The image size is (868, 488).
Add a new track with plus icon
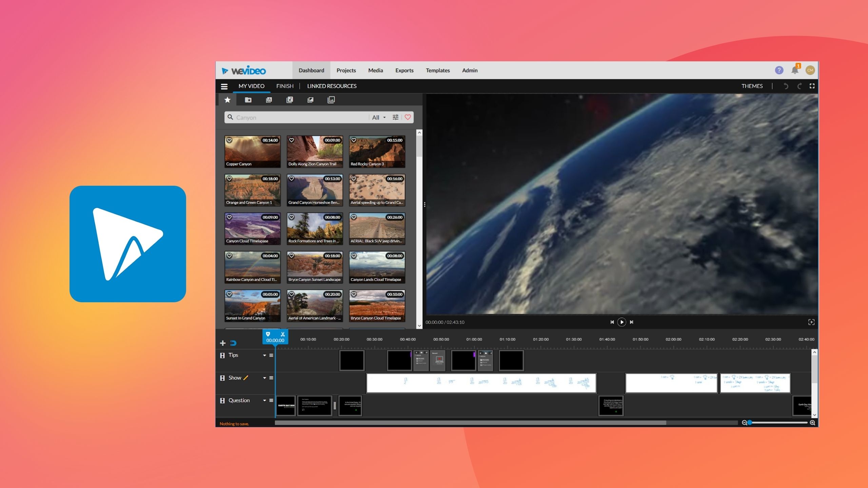click(223, 343)
